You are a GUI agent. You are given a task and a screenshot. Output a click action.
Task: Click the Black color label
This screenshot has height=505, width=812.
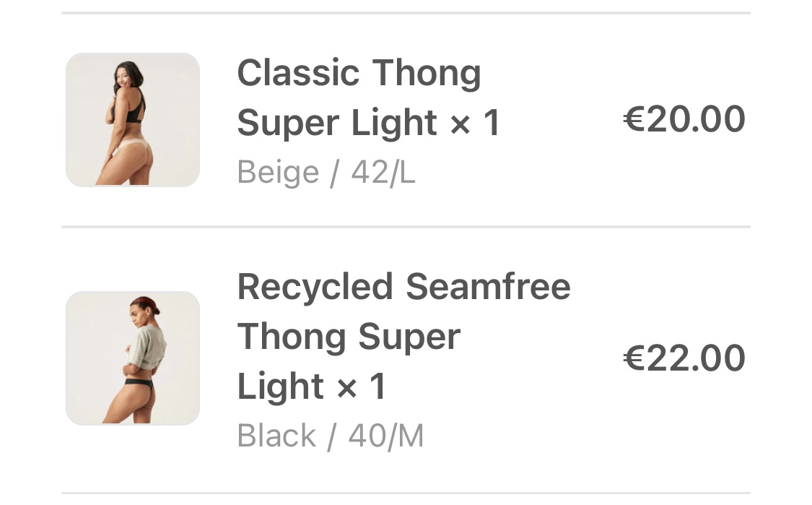pos(276,436)
